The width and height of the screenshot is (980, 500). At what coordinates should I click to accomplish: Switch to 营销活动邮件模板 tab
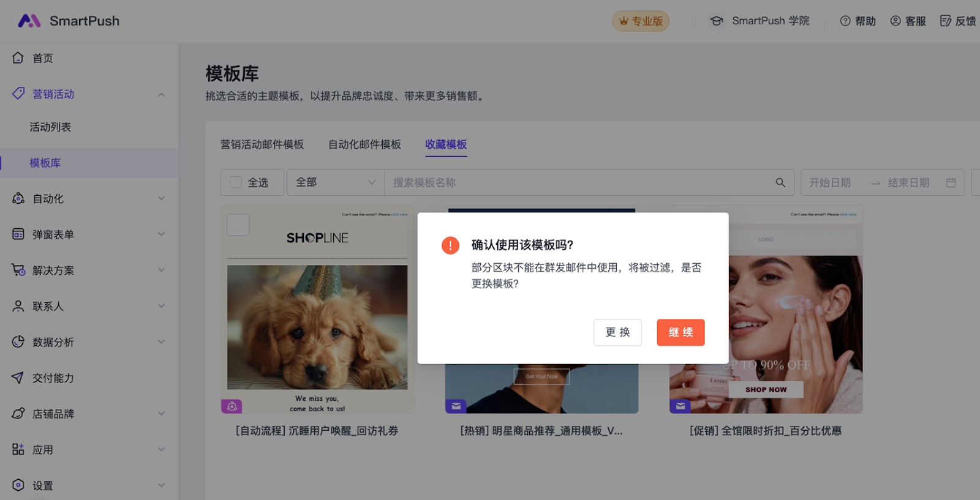click(x=262, y=144)
